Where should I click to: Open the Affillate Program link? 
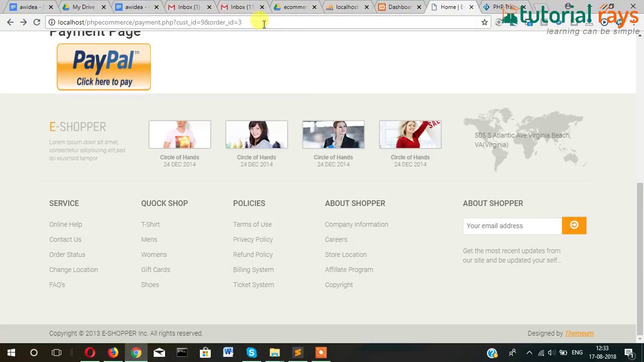(349, 269)
